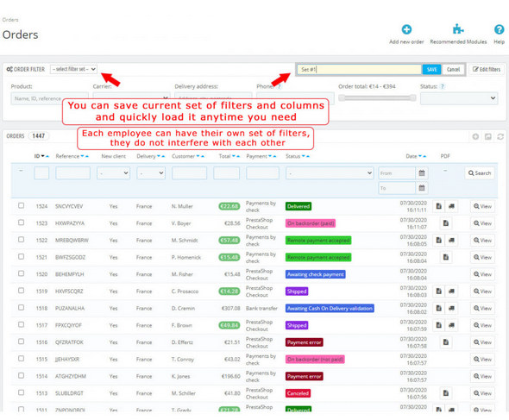Open invoice PDF for order 1522
This screenshot has width=509, height=420.
click(x=439, y=241)
